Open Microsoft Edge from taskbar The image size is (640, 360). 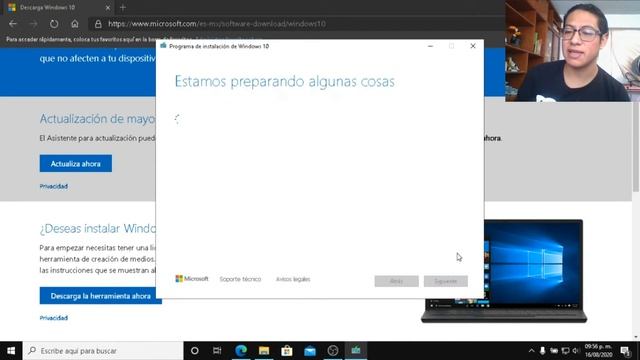coord(241,351)
